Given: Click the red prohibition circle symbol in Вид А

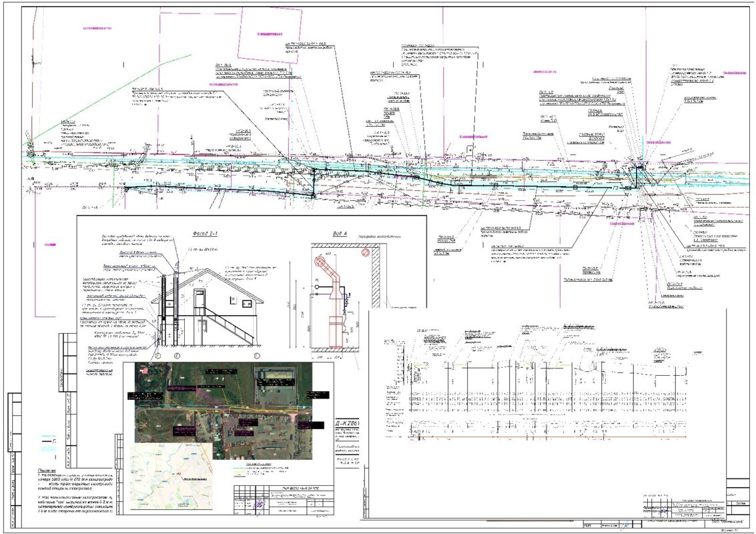Looking at the screenshot, I should 364,252.
